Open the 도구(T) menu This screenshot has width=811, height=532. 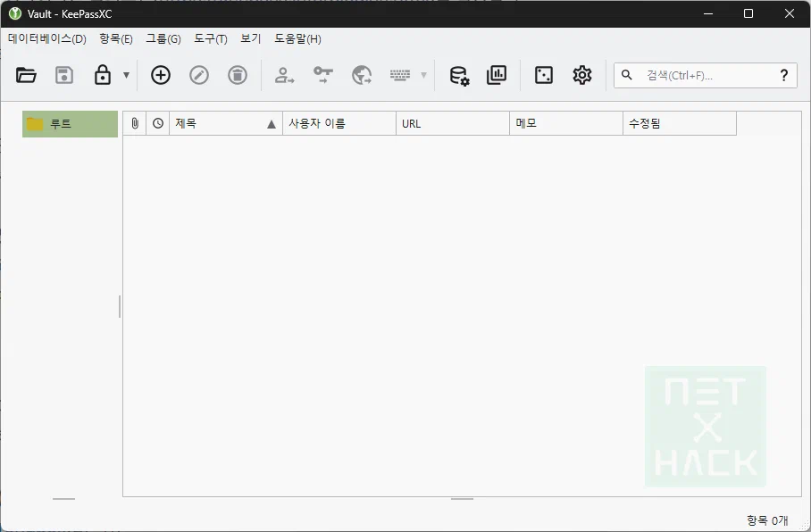pos(211,38)
